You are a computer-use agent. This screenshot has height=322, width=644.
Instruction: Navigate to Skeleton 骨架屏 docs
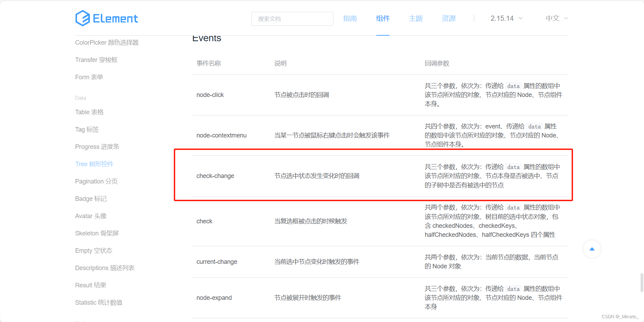(97, 233)
